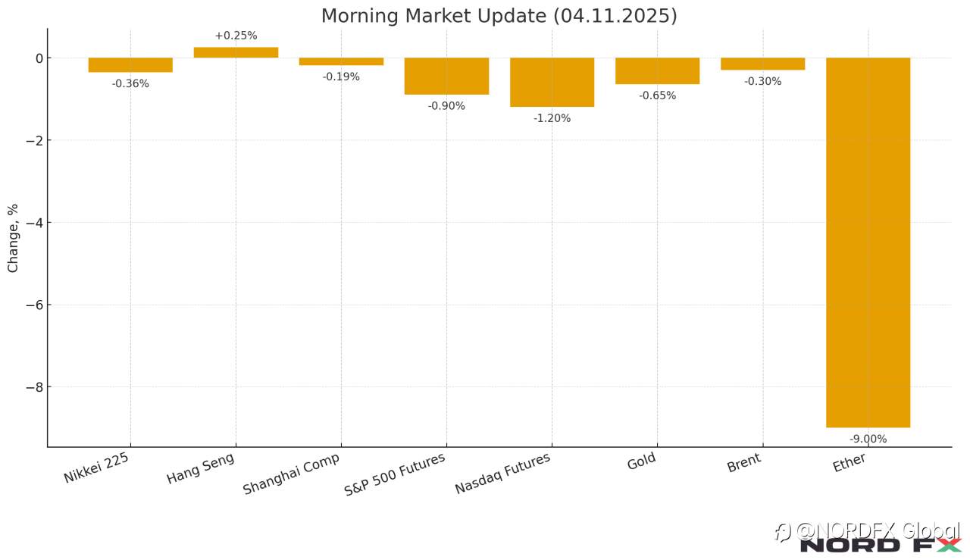Select the S&P 500 Futures bar
Screen dimensions: 970x560
click(x=446, y=76)
